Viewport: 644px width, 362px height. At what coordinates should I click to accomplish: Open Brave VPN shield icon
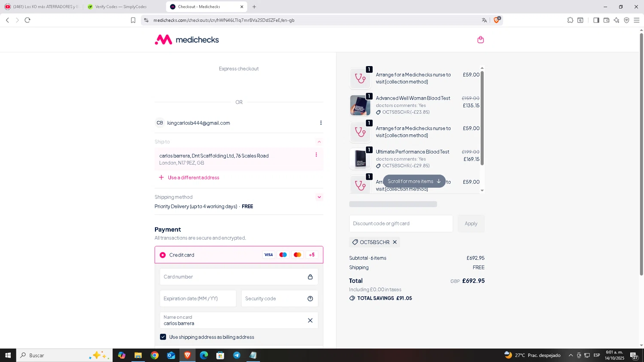[626, 20]
